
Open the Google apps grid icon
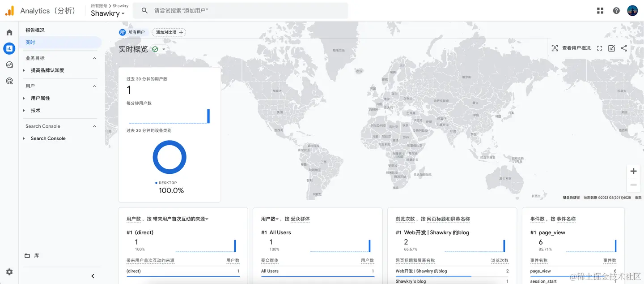[600, 11]
